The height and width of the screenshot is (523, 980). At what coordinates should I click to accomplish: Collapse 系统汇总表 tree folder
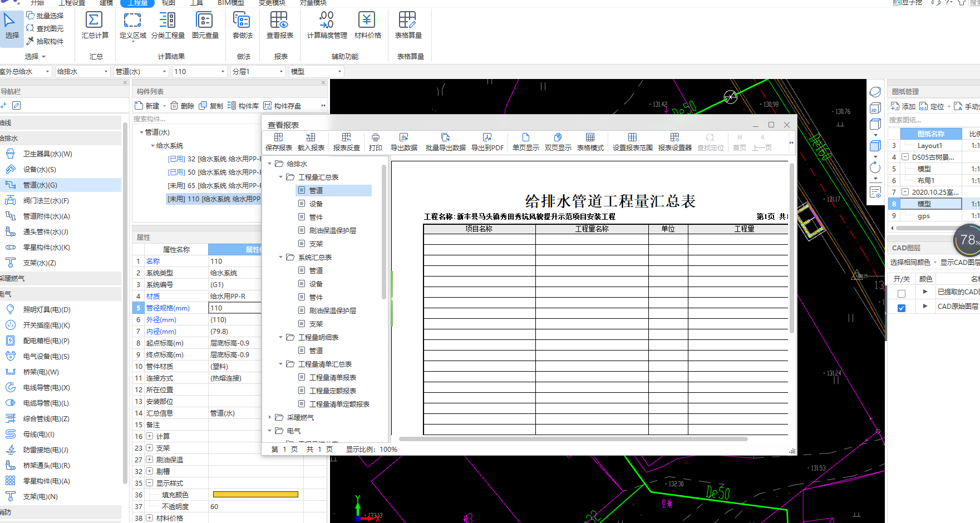280,258
